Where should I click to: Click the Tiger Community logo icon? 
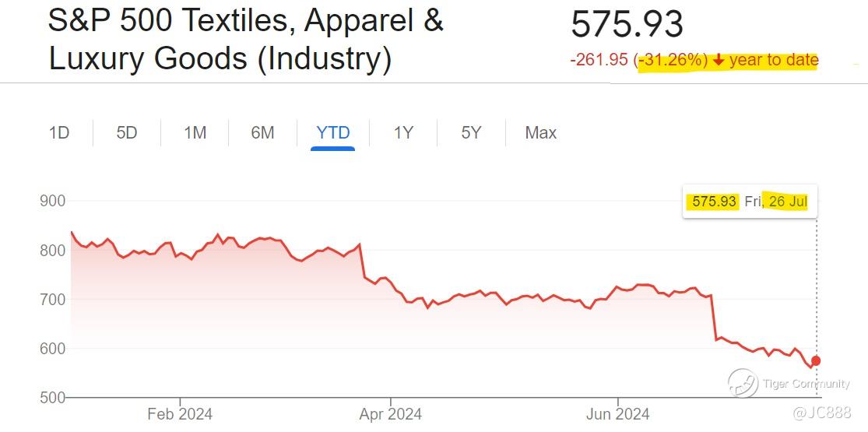[x=743, y=382]
